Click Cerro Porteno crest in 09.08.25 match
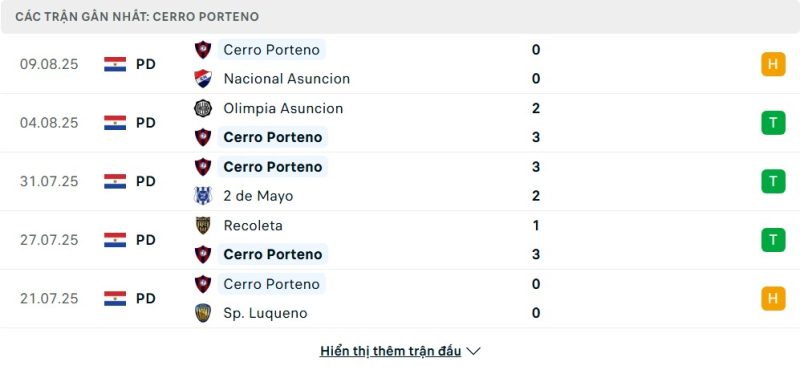This screenshot has height=374, width=800. (203, 49)
